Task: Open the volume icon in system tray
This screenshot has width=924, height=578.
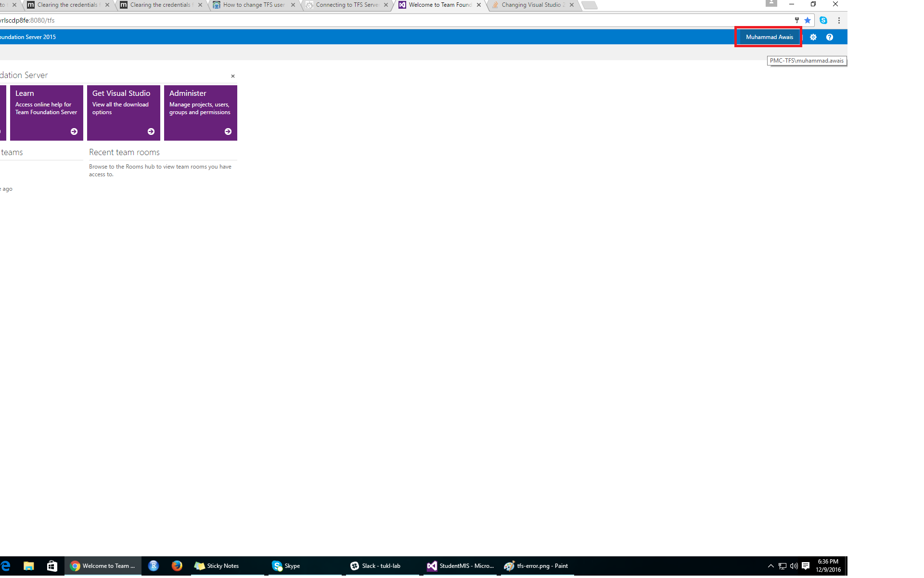Action: (x=794, y=566)
